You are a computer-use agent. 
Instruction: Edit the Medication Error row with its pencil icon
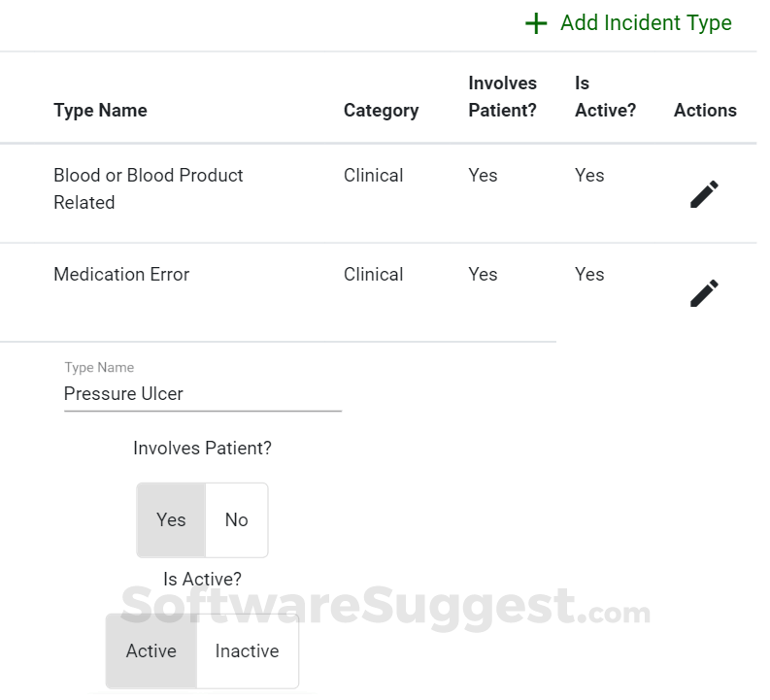point(704,293)
